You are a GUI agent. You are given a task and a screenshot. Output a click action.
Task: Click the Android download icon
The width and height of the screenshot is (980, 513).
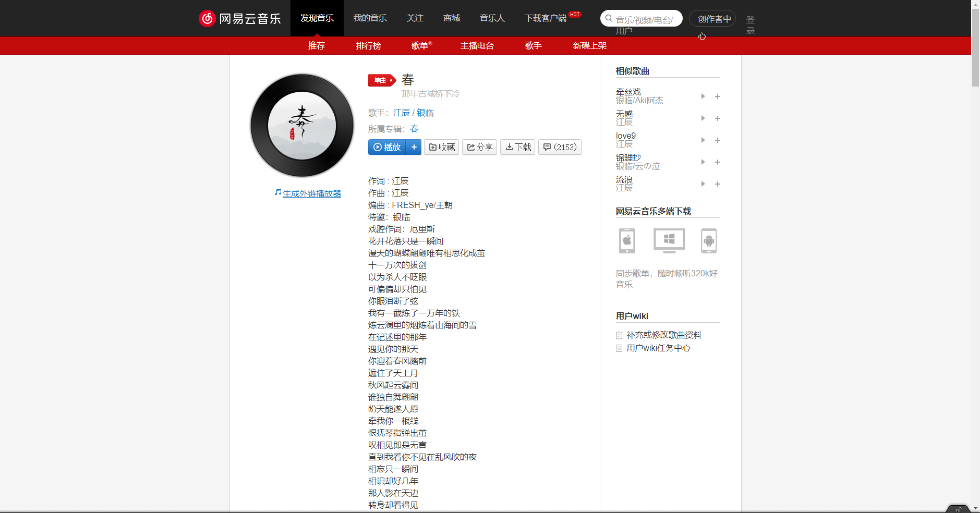[708, 241]
